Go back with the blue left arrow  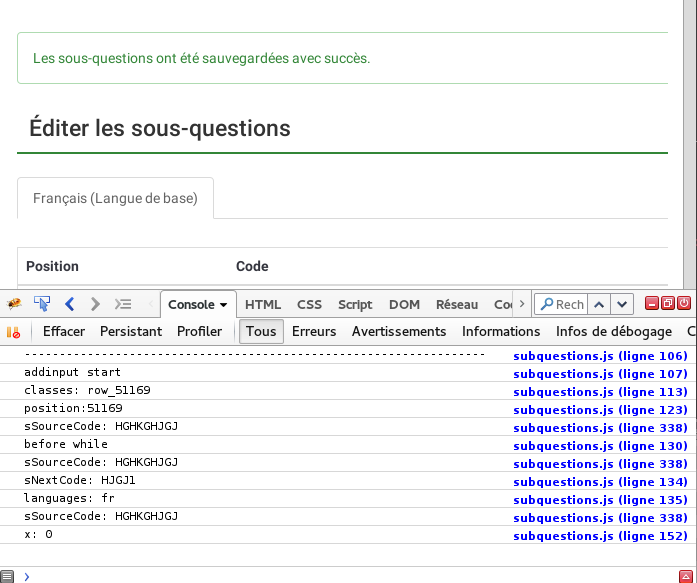pos(69,304)
